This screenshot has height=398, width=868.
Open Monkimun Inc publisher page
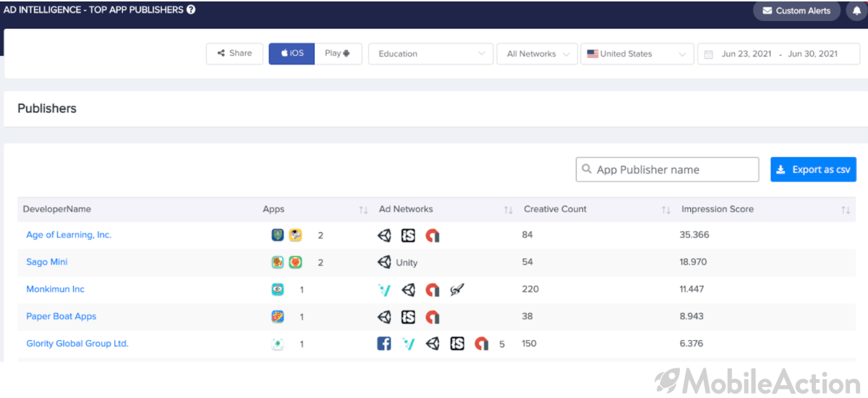click(55, 289)
